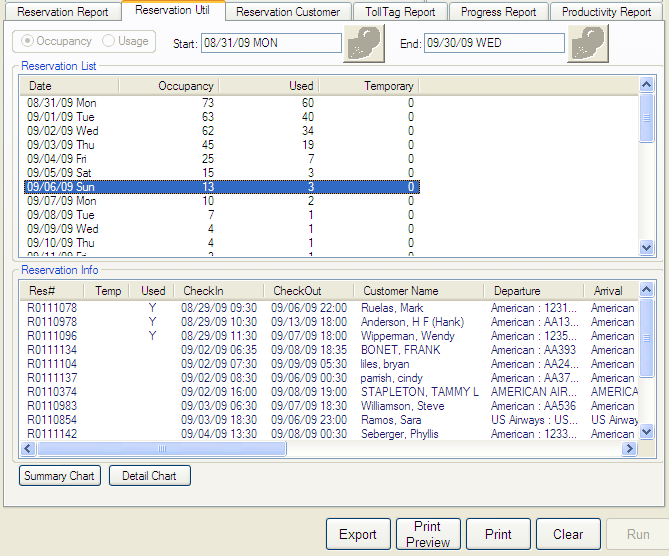Image resolution: width=669 pixels, height=556 pixels.
Task: Go to the Productivity Report tab
Action: click(x=606, y=12)
